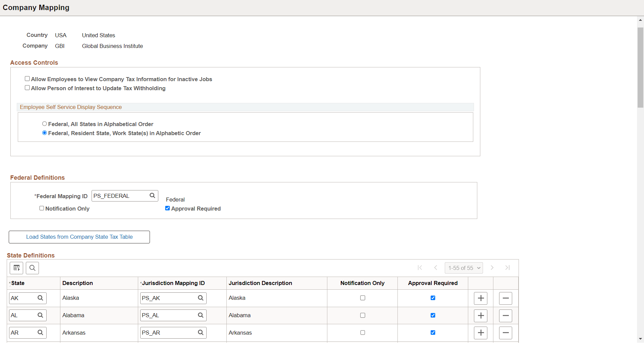This screenshot has height=343, width=644.
Task: Open lookup for AK state field
Action: point(40,298)
